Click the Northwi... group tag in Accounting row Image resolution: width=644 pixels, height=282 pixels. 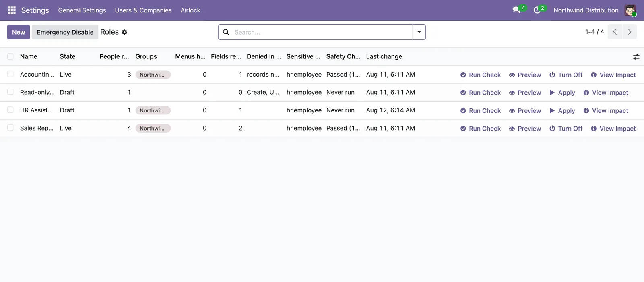click(153, 75)
